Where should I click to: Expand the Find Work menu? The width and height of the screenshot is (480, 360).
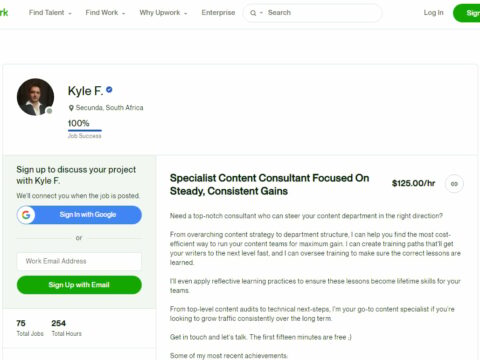[105, 13]
